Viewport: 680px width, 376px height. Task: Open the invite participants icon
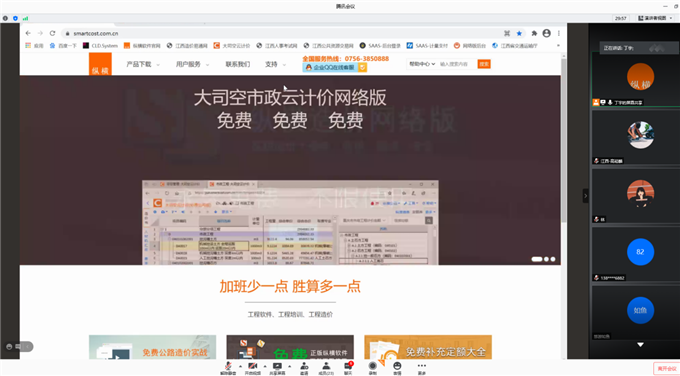[304, 368]
